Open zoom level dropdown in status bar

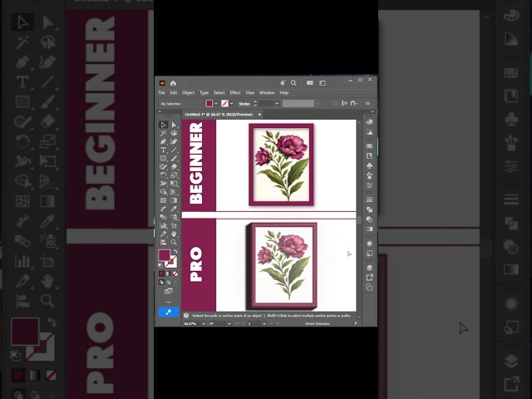(x=204, y=323)
